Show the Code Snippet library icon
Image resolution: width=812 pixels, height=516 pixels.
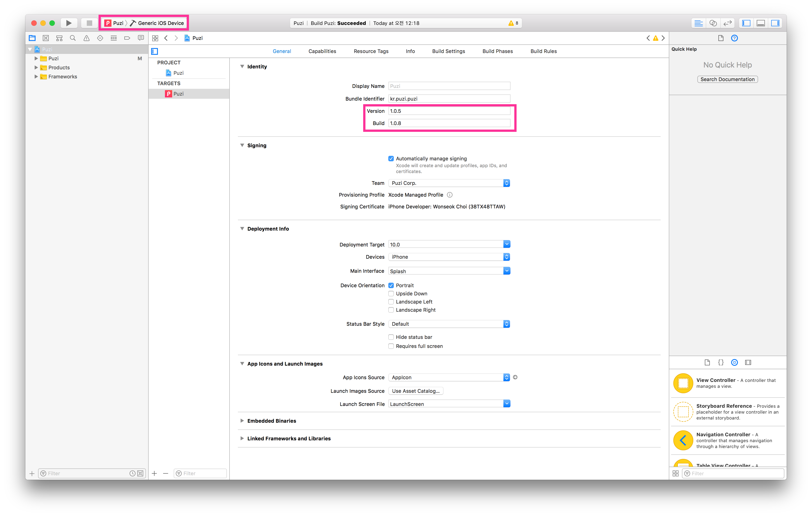click(x=721, y=362)
